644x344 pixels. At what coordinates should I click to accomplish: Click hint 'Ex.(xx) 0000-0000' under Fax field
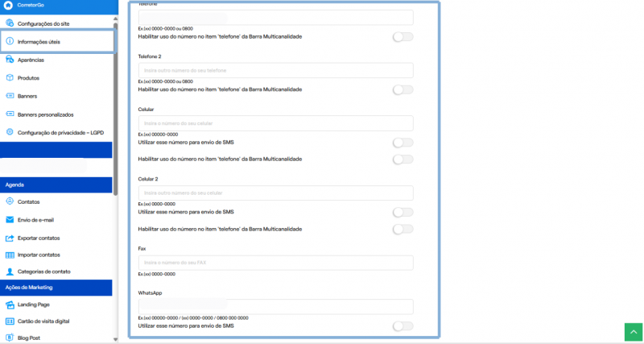[157, 274]
